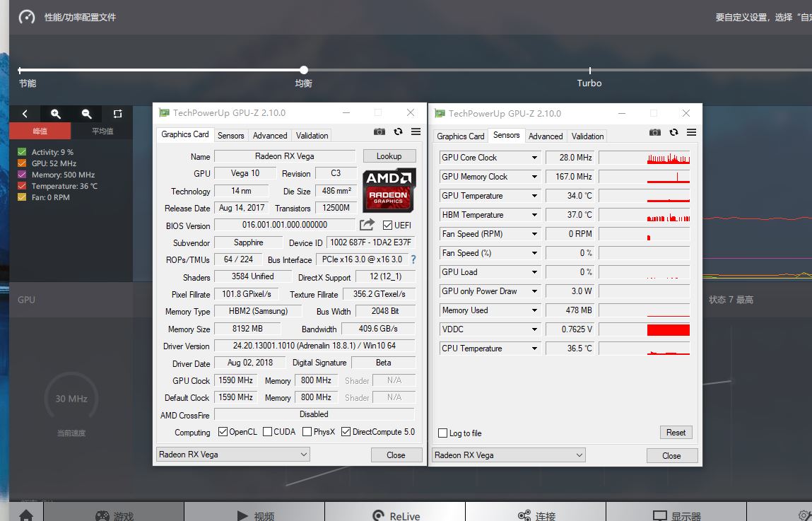Click the VDDC sensor graph

pyautogui.click(x=645, y=329)
